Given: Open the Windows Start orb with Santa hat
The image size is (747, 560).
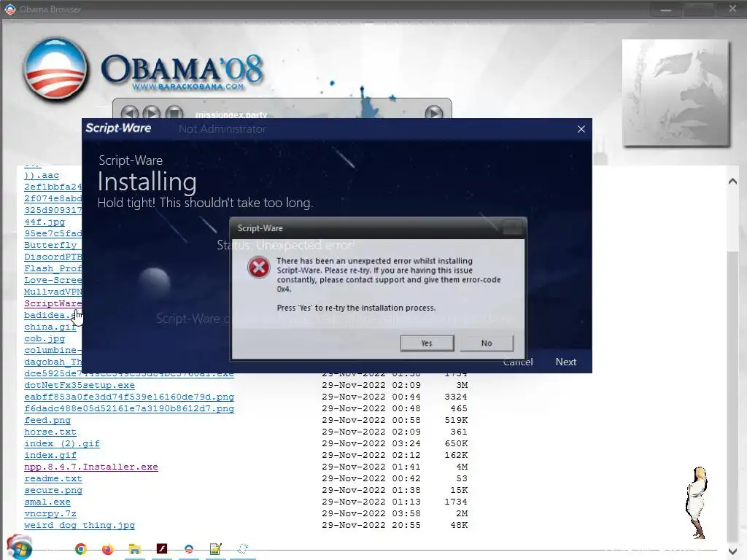Looking at the screenshot, I should 19,547.
